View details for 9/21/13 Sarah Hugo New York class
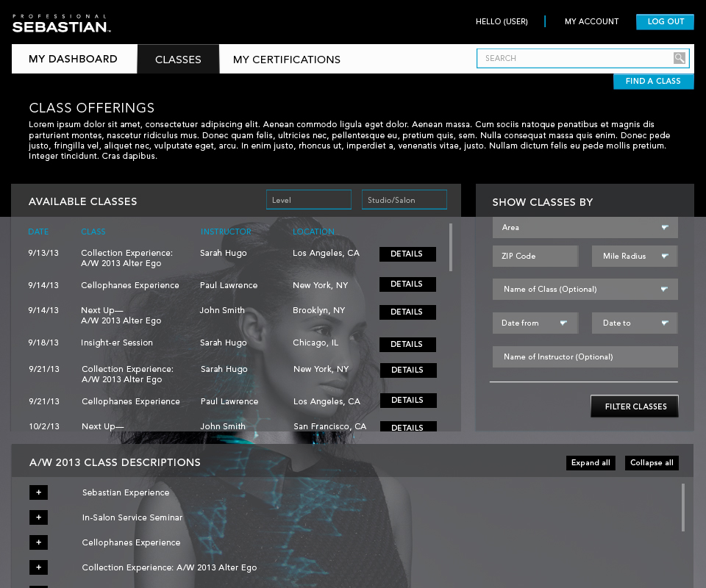706x588 pixels. pyautogui.click(x=408, y=370)
